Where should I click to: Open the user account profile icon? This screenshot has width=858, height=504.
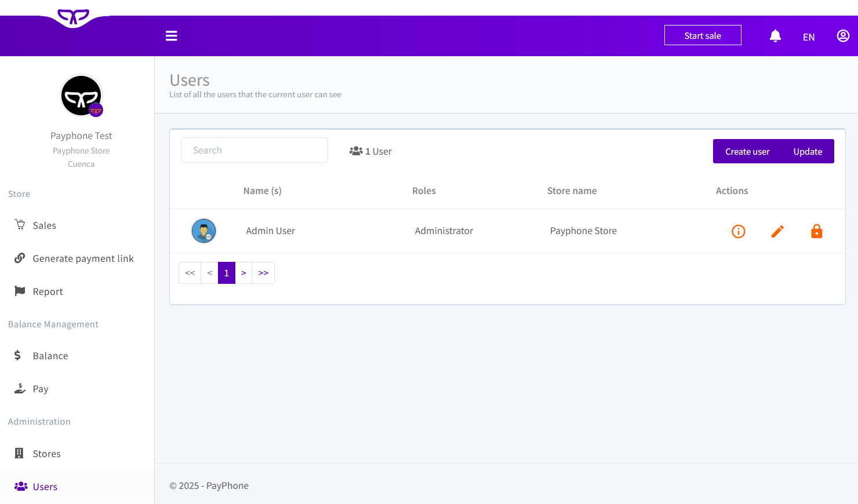pos(843,36)
